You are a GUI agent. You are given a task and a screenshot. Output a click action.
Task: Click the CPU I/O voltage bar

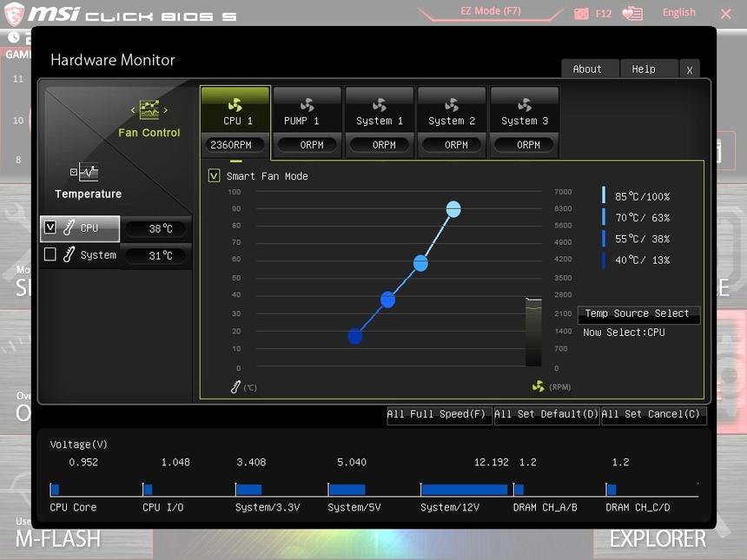(148, 490)
